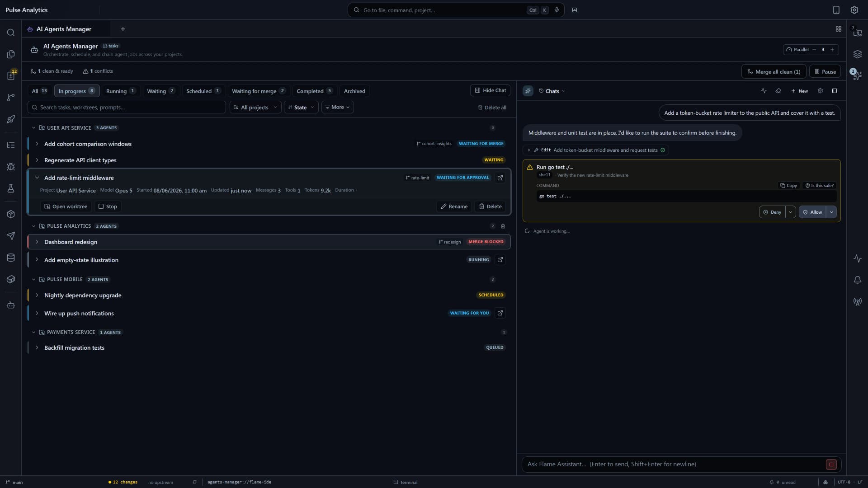
Task: Click Copy for the go test command
Action: 788,186
